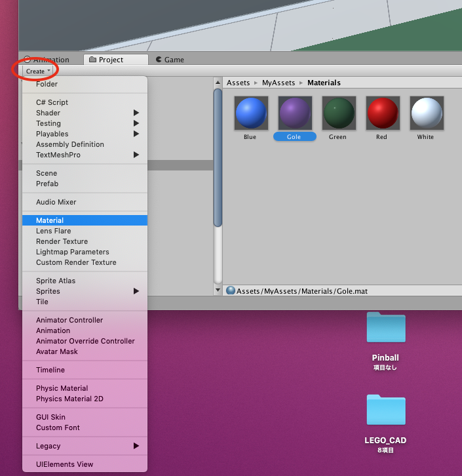
Task: Click the White material name label
Action: point(425,137)
